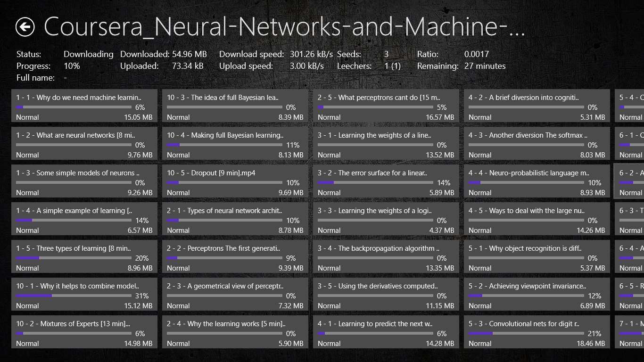The image size is (644, 362).
Task: Choose '3 - 4 - The backpropagation algorithm' file
Action: tap(386, 256)
